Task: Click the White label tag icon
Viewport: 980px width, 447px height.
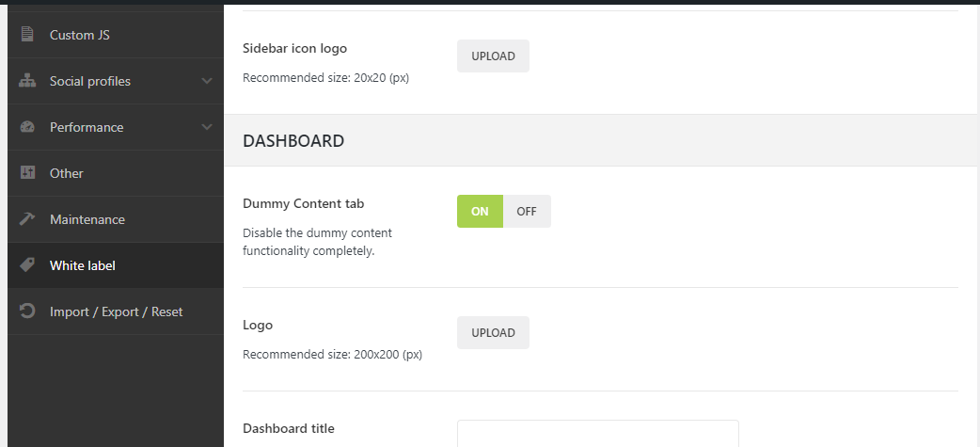Action: click(x=27, y=265)
